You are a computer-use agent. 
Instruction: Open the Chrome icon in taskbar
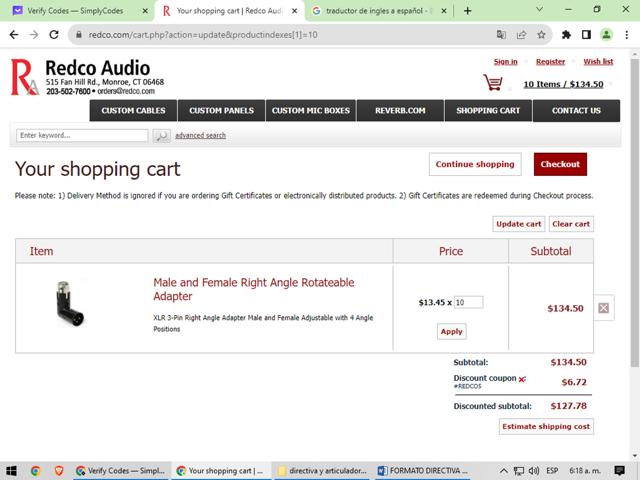[36, 471]
